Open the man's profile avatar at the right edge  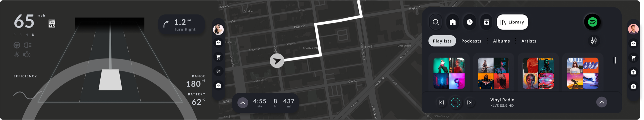[633, 29]
